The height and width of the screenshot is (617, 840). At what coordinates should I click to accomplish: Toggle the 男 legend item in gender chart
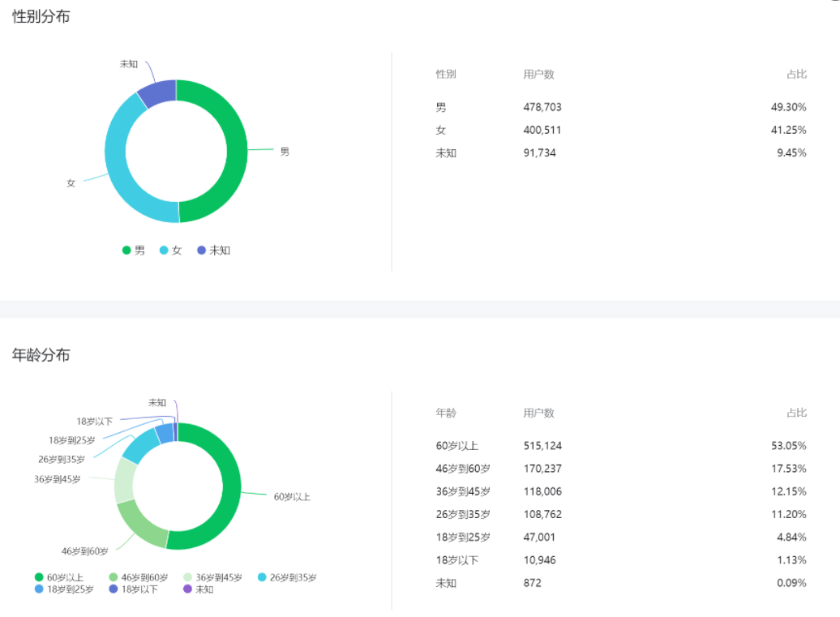coord(135,251)
